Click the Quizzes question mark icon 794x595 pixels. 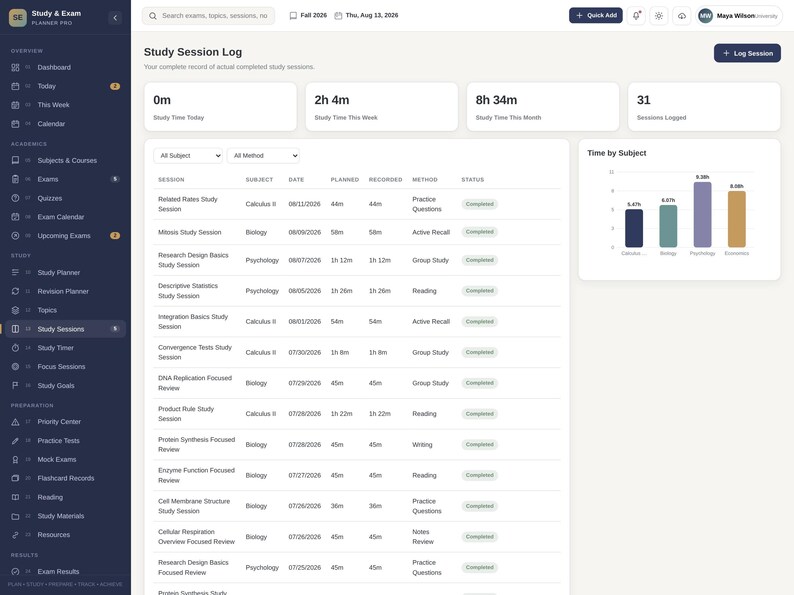15,198
